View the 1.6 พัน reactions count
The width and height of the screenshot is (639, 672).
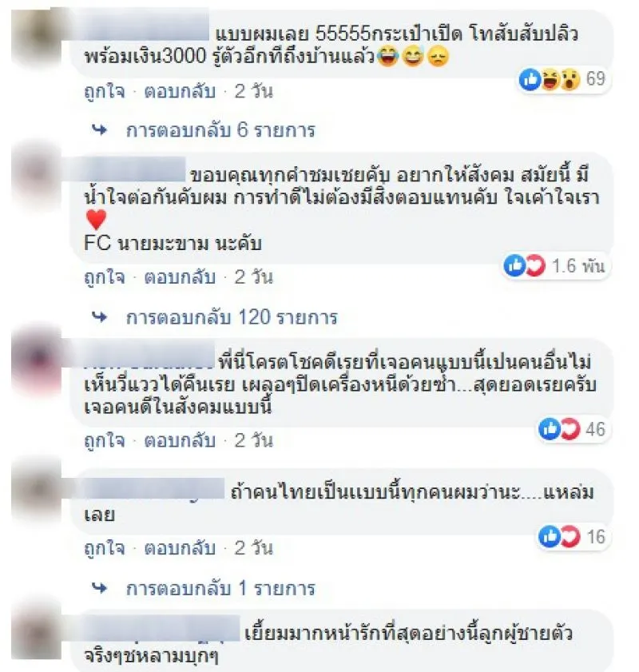pyautogui.click(x=577, y=266)
